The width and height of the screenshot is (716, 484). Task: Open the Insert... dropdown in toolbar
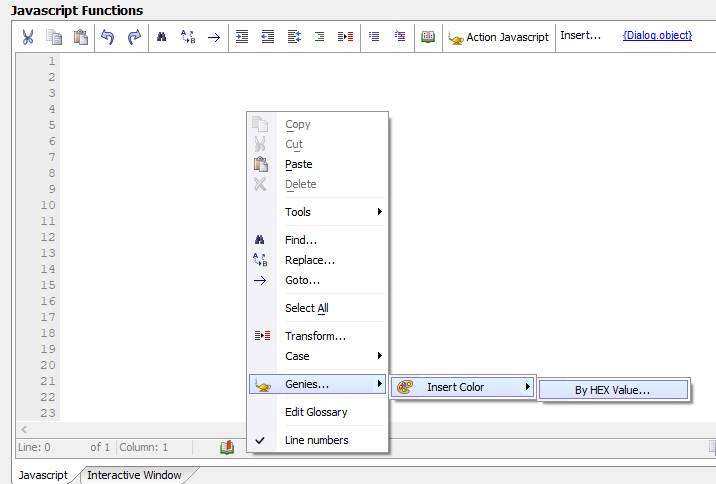click(x=580, y=36)
